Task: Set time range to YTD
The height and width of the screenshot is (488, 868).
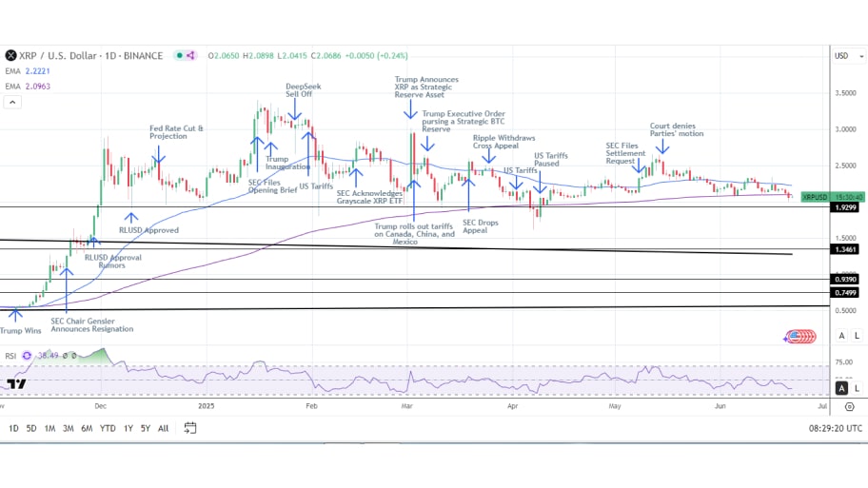Action: click(x=108, y=428)
